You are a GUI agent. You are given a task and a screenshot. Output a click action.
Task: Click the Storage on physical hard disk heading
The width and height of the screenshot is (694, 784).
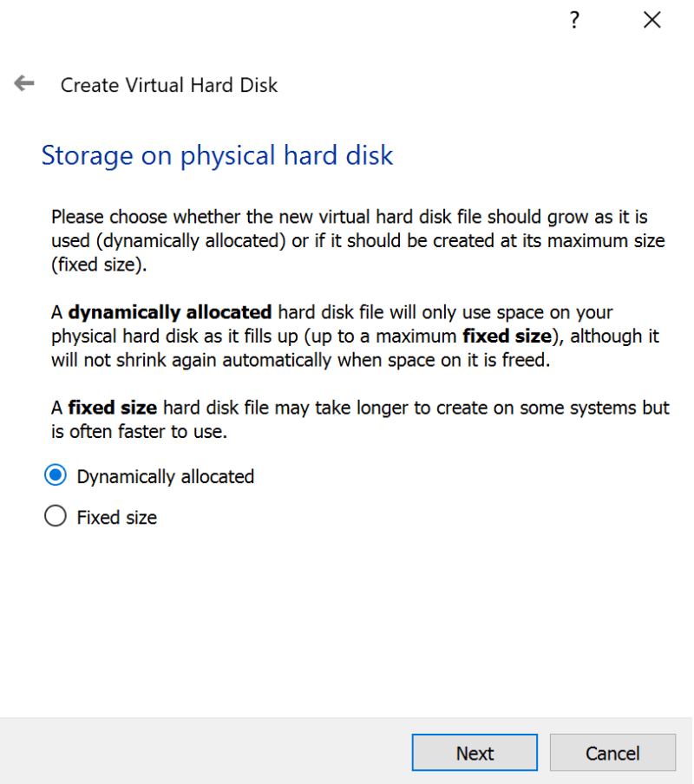tap(217, 155)
